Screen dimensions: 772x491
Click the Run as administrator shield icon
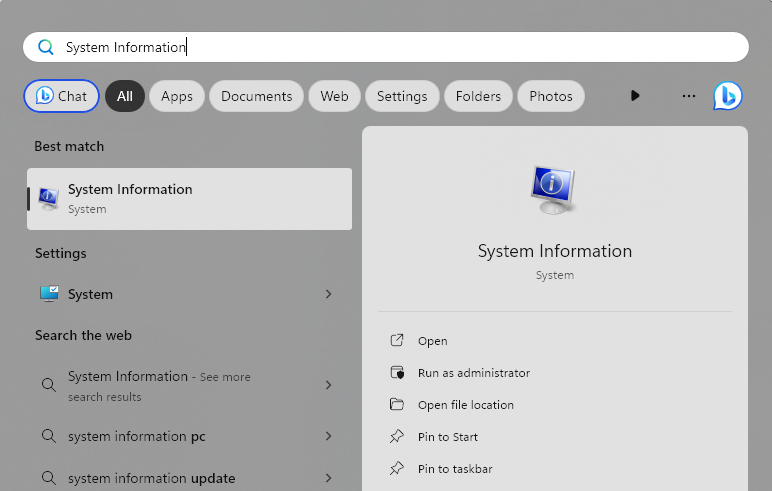coord(397,373)
